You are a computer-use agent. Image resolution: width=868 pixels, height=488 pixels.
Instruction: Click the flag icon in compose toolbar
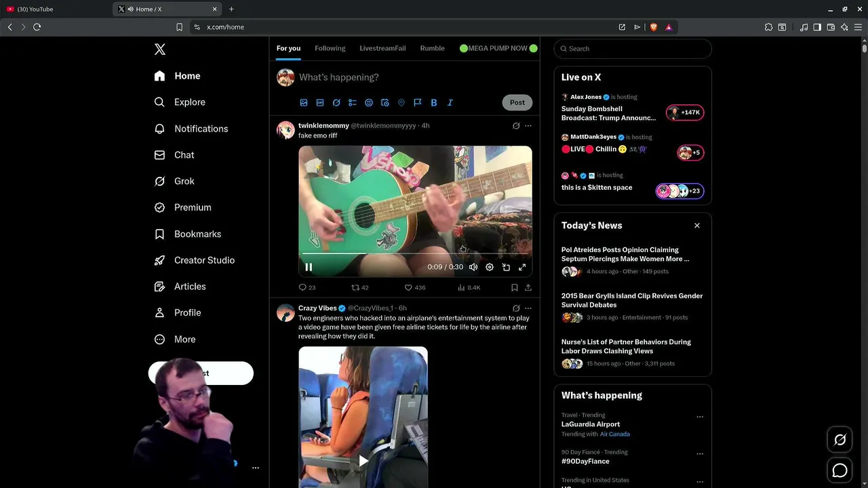[x=418, y=103]
